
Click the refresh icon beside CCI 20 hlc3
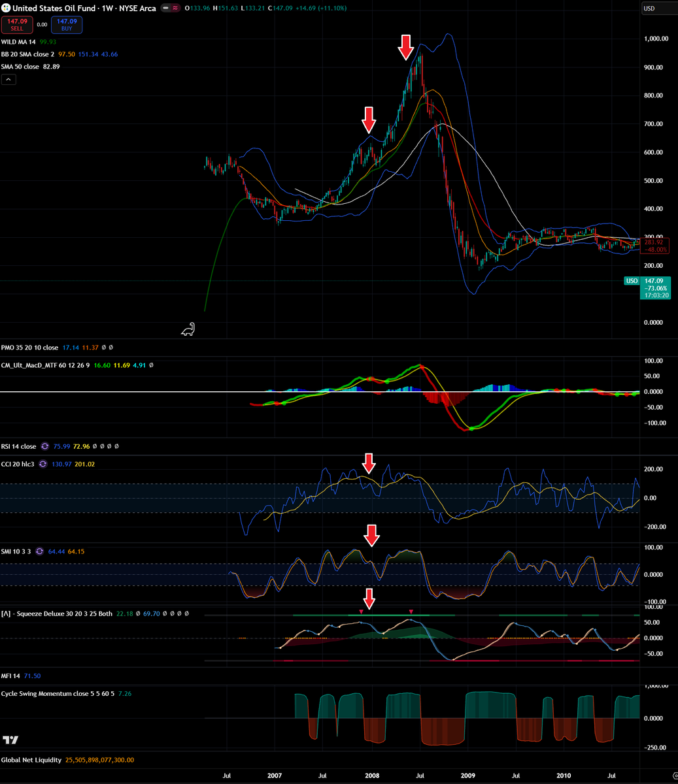click(43, 464)
